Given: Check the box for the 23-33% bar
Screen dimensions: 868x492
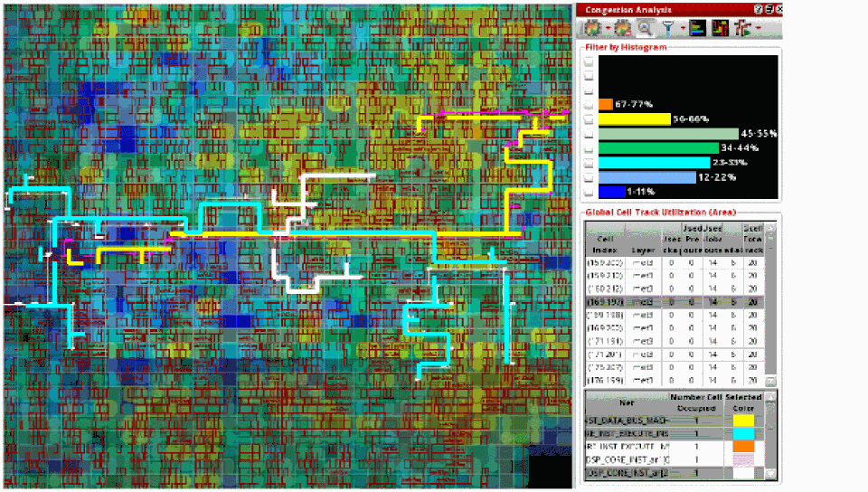Looking at the screenshot, I should tap(589, 164).
